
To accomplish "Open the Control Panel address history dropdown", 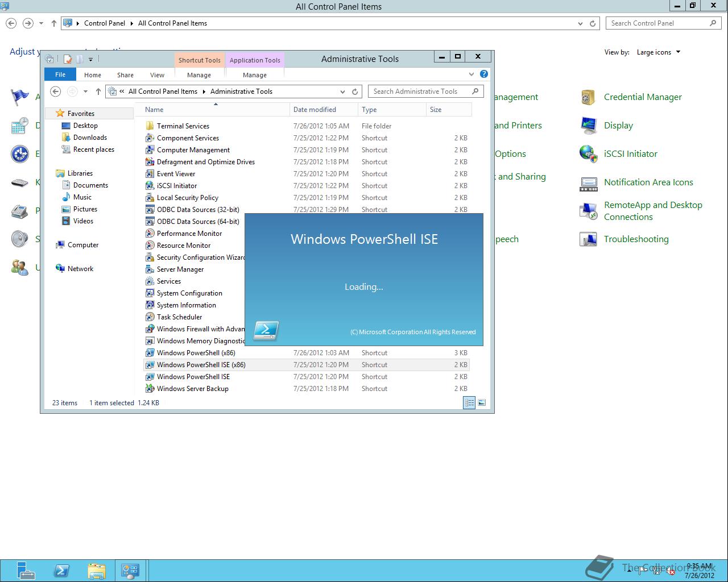I will click(x=580, y=23).
